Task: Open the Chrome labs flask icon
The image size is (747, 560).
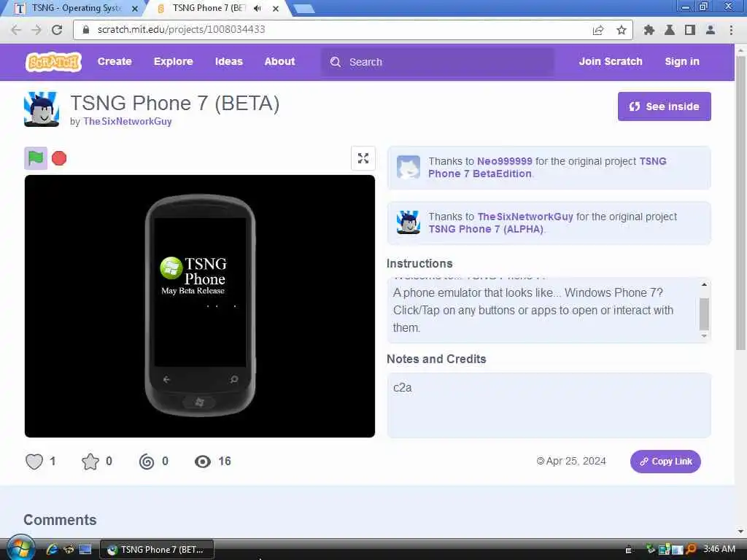Action: [x=670, y=30]
